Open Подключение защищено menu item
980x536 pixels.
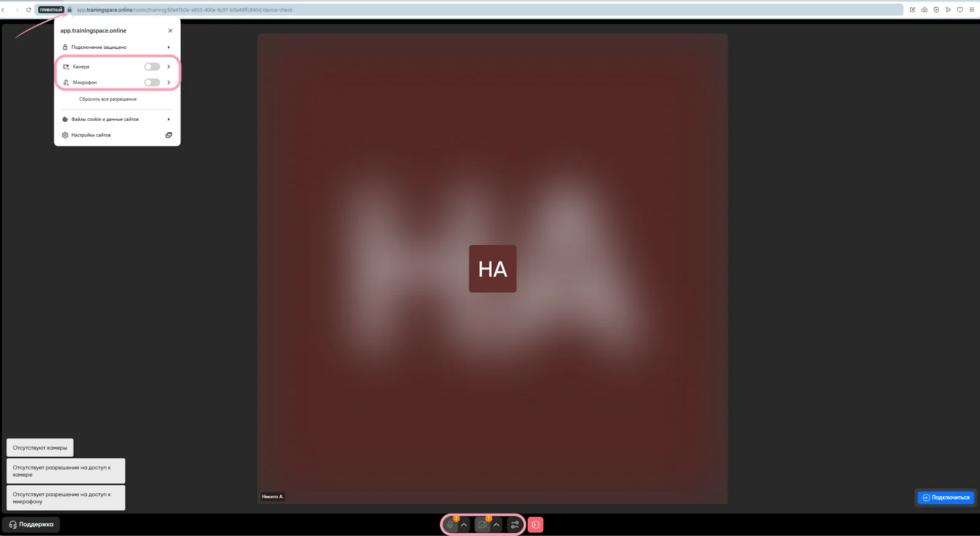116,47
